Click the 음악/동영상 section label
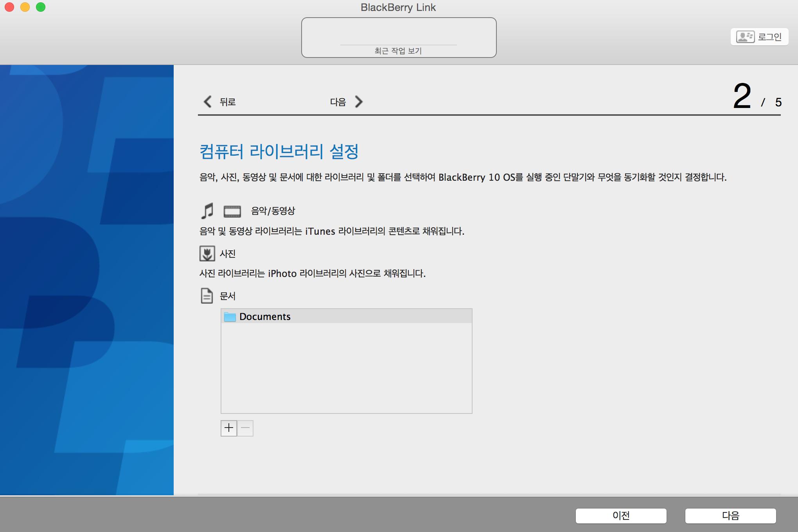Screen dimensions: 798x532 point(273,211)
